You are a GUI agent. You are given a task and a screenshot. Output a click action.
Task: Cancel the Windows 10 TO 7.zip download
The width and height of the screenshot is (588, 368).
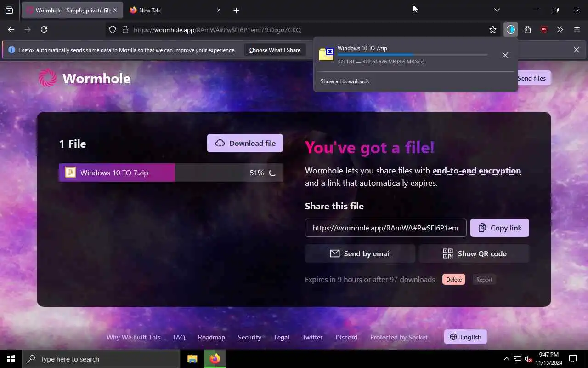505,55
